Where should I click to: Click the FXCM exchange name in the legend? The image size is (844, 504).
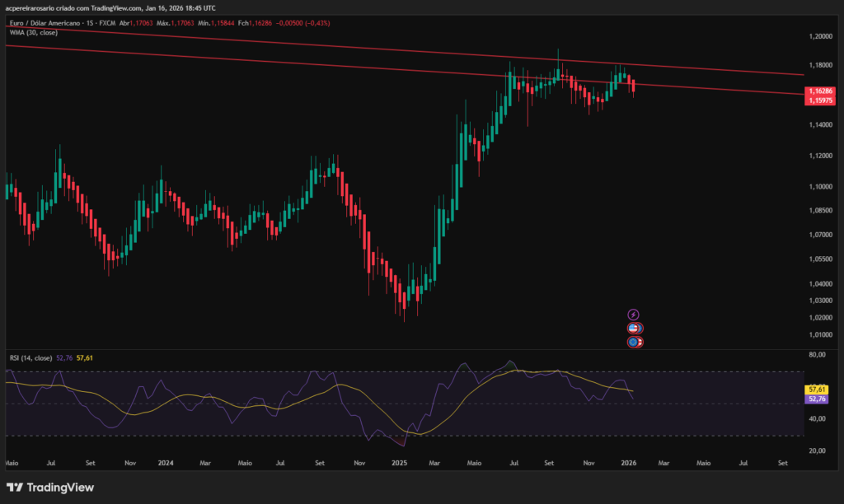pyautogui.click(x=109, y=24)
